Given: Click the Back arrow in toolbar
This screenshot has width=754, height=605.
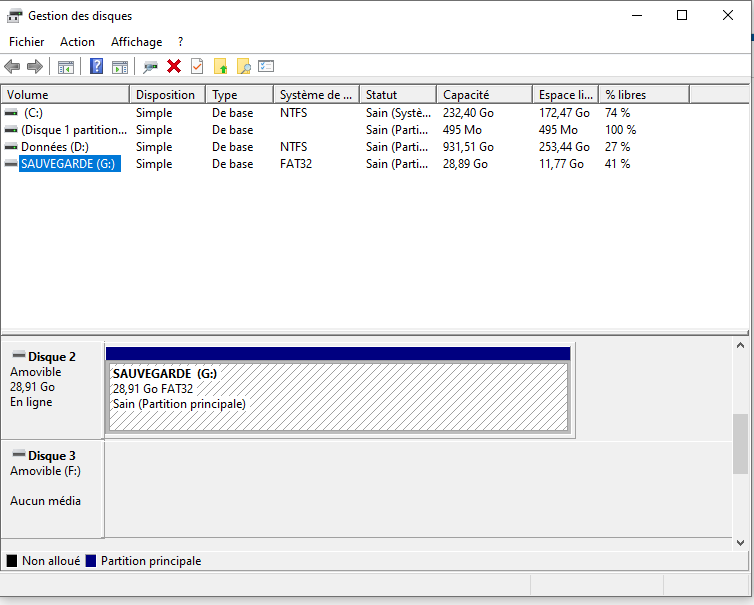Looking at the screenshot, I should click(12, 66).
